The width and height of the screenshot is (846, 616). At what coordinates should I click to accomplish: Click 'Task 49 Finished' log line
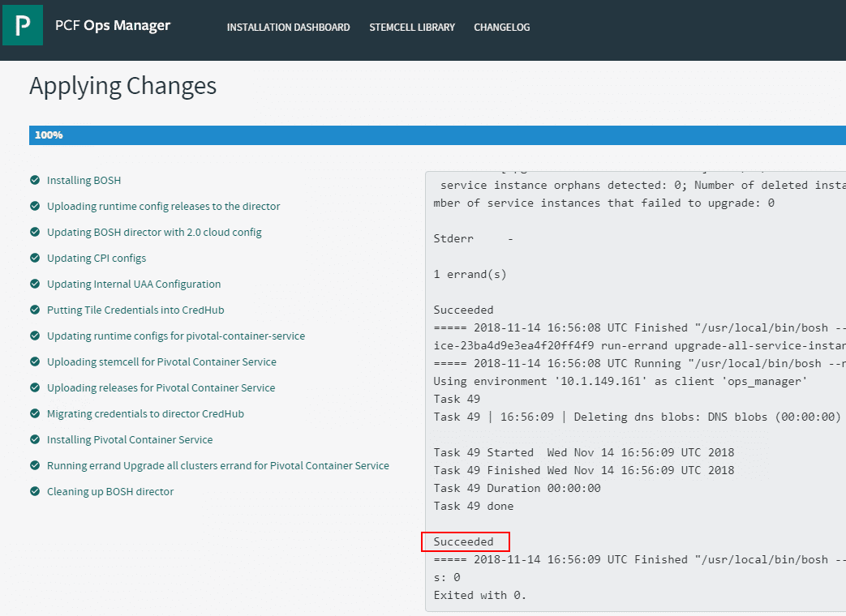pyautogui.click(x=584, y=470)
